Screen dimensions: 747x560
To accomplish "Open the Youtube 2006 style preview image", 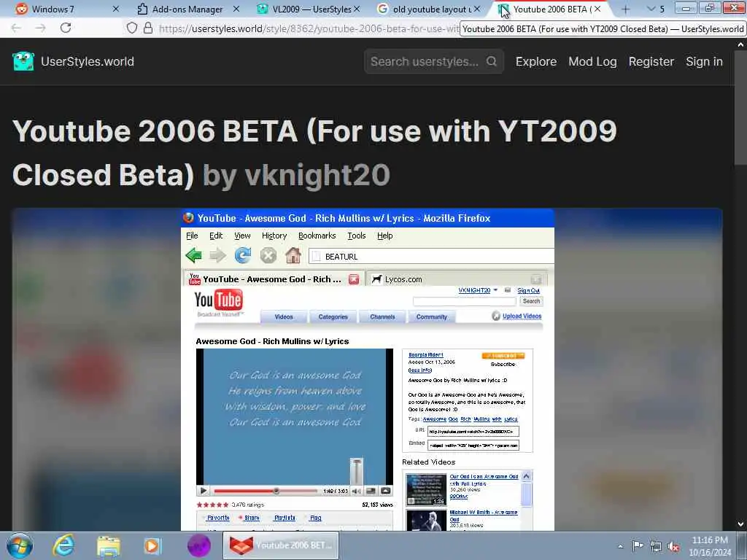I will [x=368, y=370].
